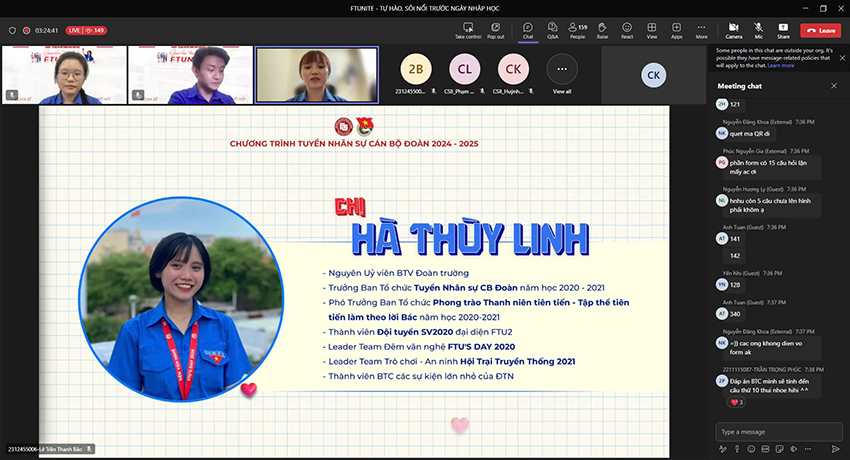Image resolution: width=850 pixels, height=460 pixels.
Task: Click the 'phần form có 15 câu' message
Action: click(774, 167)
